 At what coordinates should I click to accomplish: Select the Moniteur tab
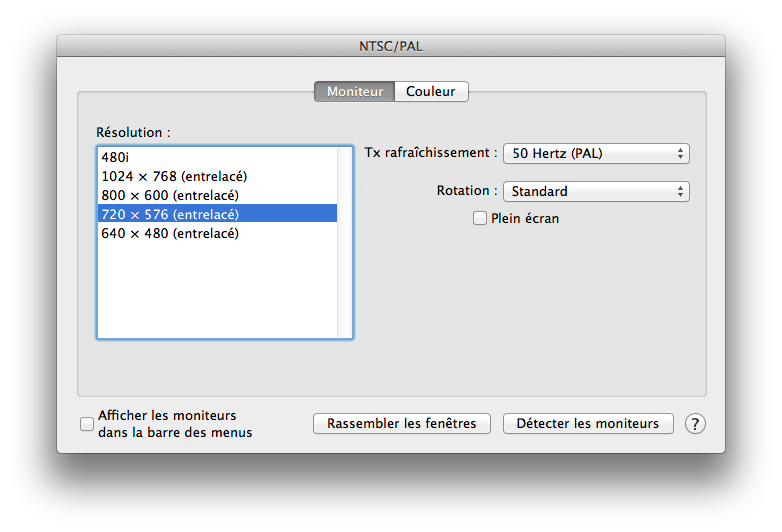355,91
